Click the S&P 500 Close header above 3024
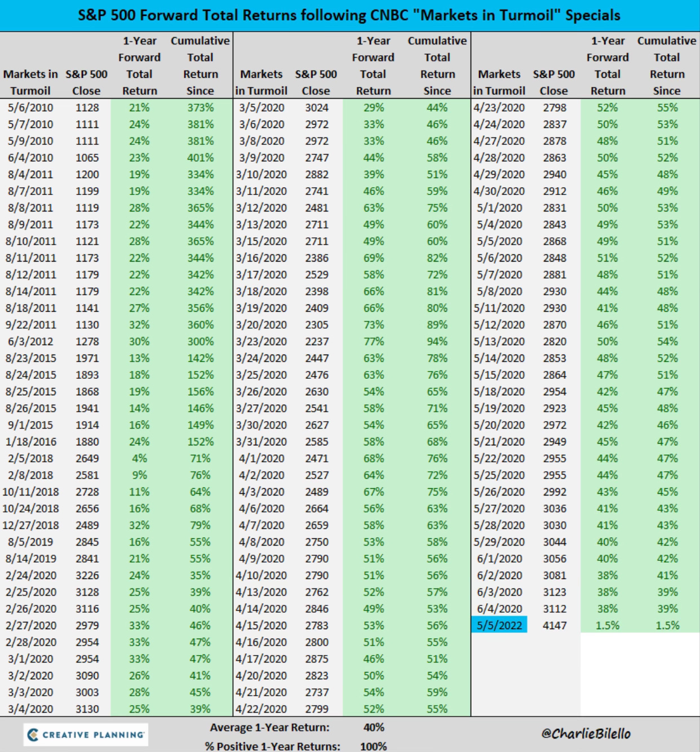The width and height of the screenshot is (700, 752). [316, 82]
